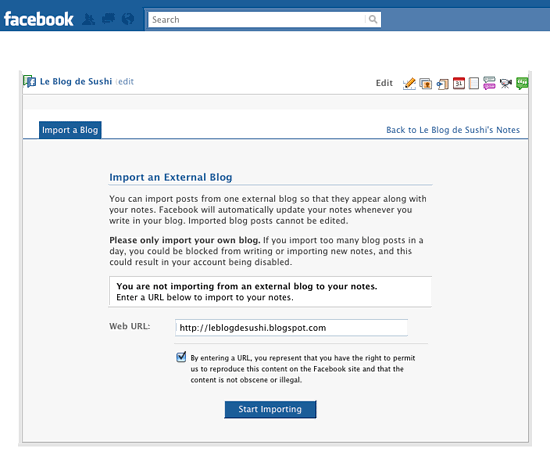Uncheck the URL rights agreement checkbox
This screenshot has width=550, height=452.
click(181, 357)
